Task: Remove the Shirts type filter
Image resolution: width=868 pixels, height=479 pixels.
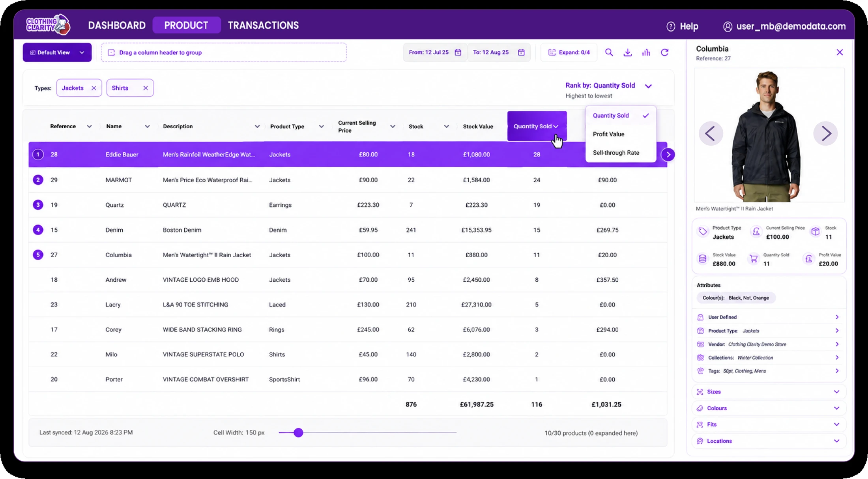Action: pos(146,88)
